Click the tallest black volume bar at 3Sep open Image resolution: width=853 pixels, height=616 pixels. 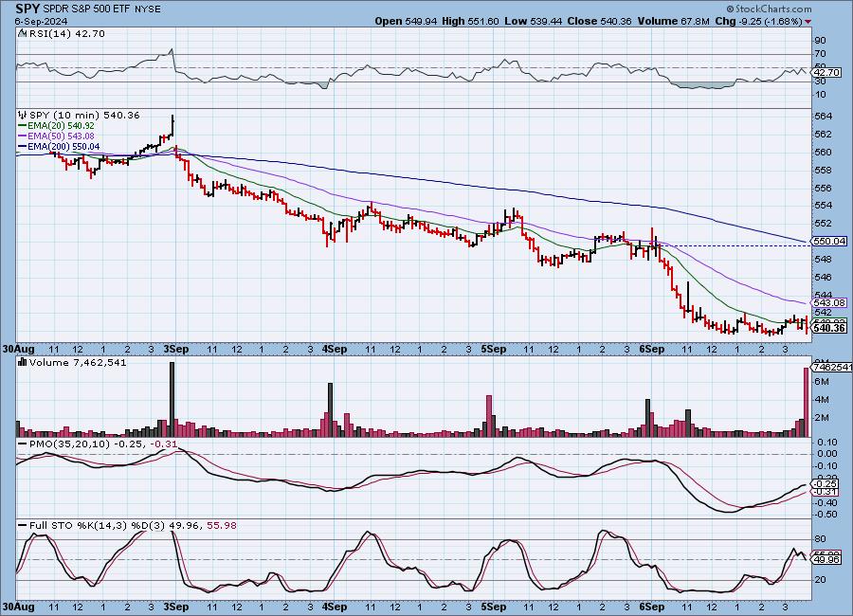(x=172, y=399)
